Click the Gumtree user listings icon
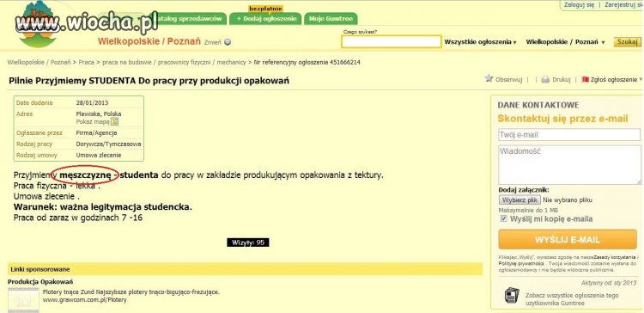Viewport: 644px width, 313px height. (512, 295)
